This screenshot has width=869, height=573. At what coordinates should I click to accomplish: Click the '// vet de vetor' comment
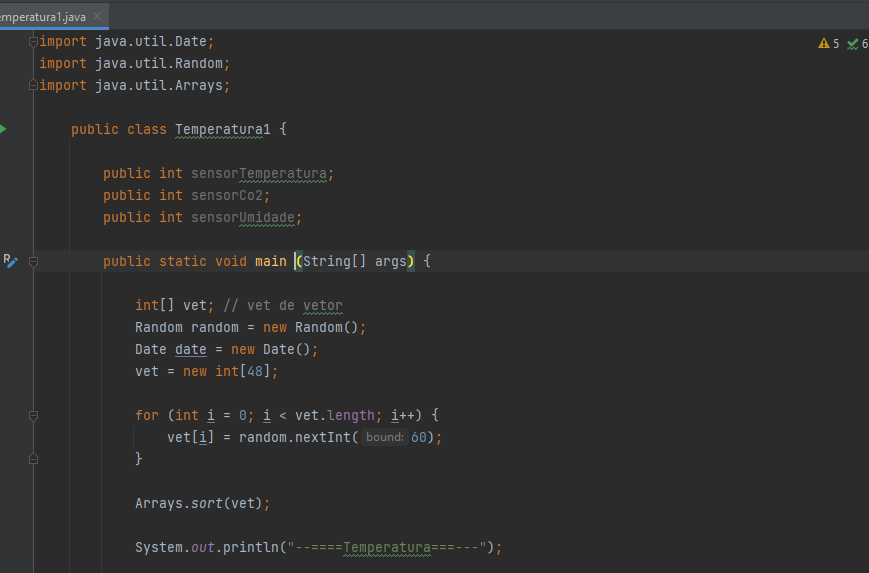coord(283,305)
